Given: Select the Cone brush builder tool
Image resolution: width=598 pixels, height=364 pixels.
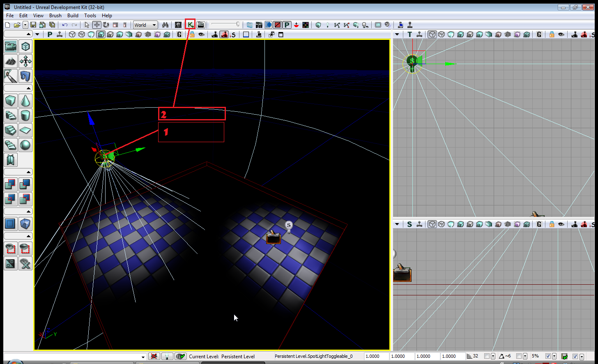Looking at the screenshot, I should tap(25, 101).
